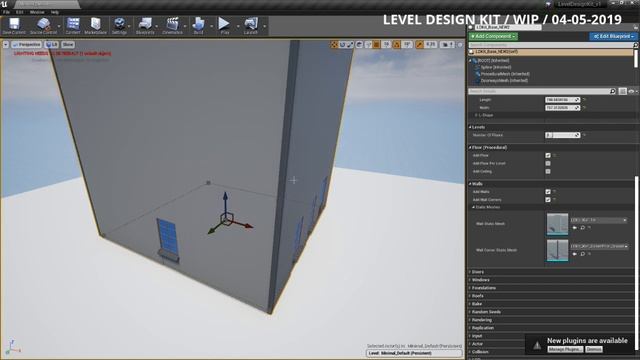Toggle the Add Floor checkbox

click(548, 156)
